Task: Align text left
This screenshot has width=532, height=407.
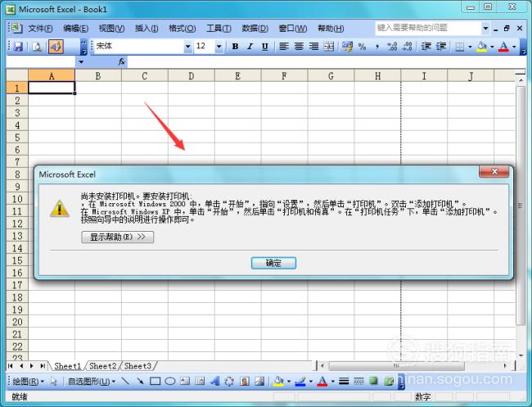Action: (x=284, y=47)
